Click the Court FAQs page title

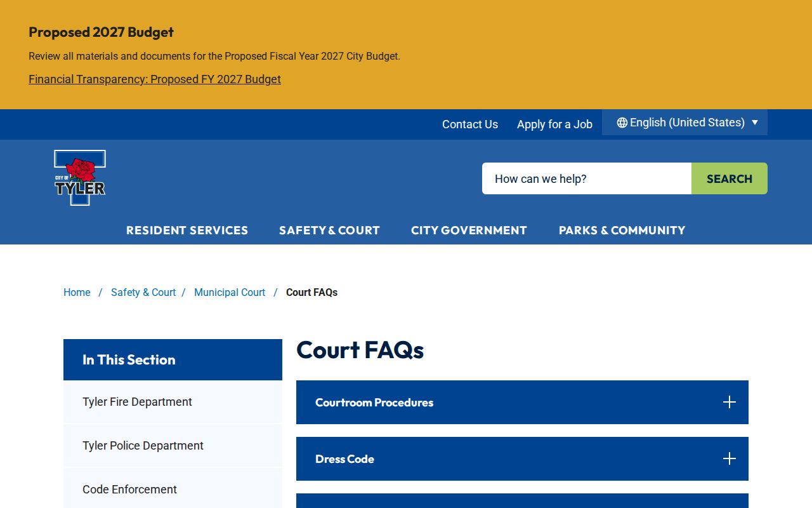[360, 350]
